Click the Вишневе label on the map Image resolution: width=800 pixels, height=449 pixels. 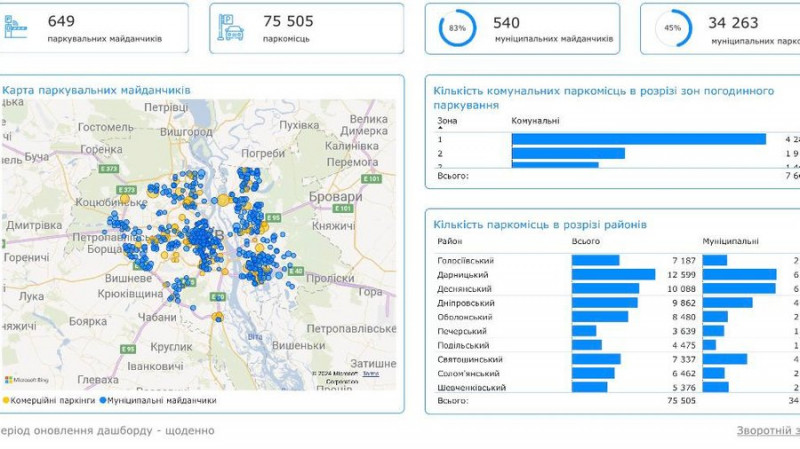point(128,279)
